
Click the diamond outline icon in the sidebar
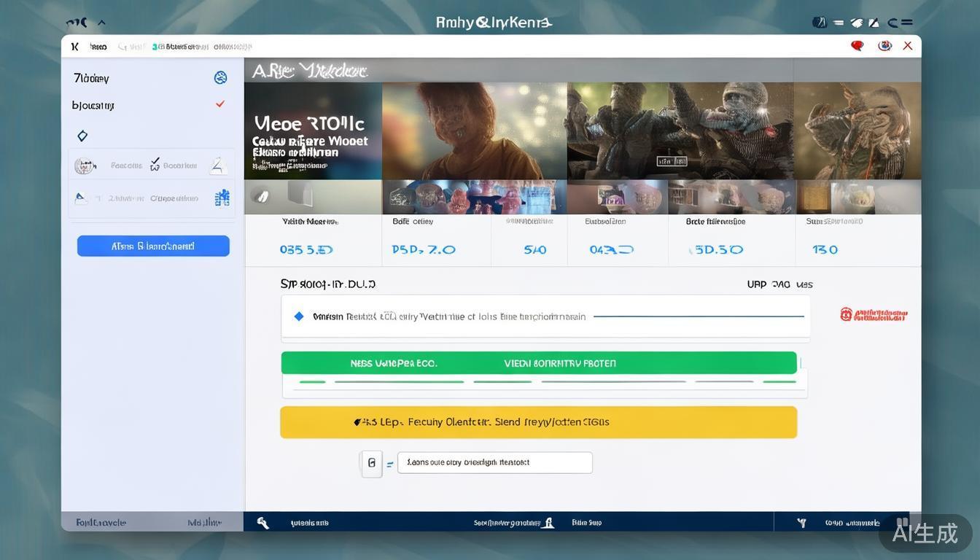82,136
